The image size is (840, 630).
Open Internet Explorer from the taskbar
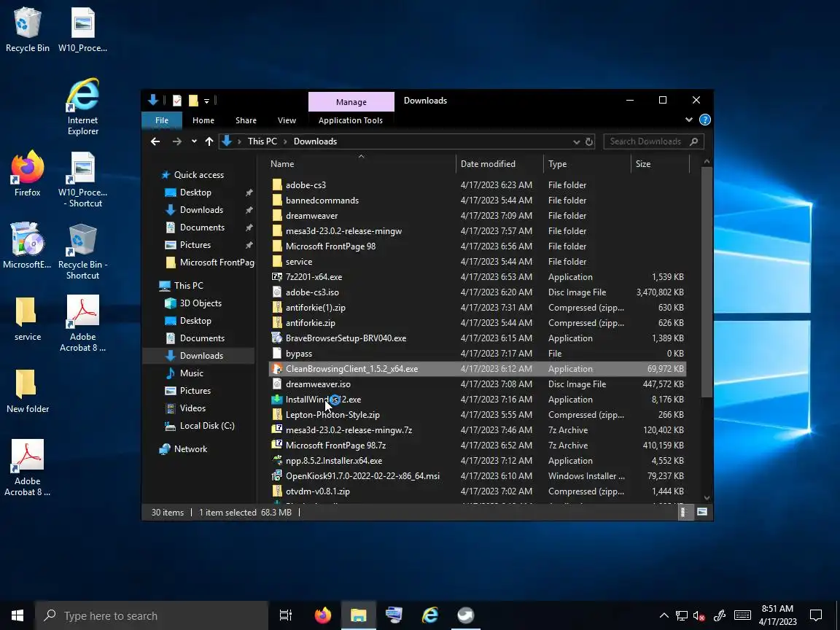pyautogui.click(x=430, y=615)
